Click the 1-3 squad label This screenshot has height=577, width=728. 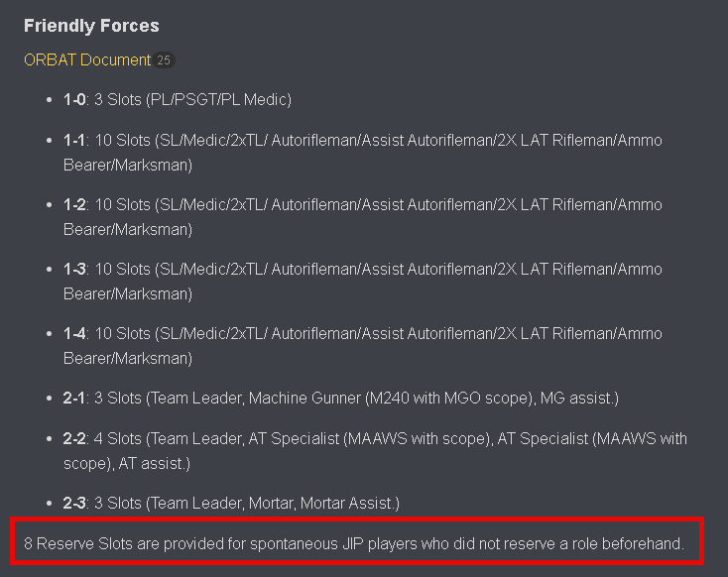tap(74, 269)
